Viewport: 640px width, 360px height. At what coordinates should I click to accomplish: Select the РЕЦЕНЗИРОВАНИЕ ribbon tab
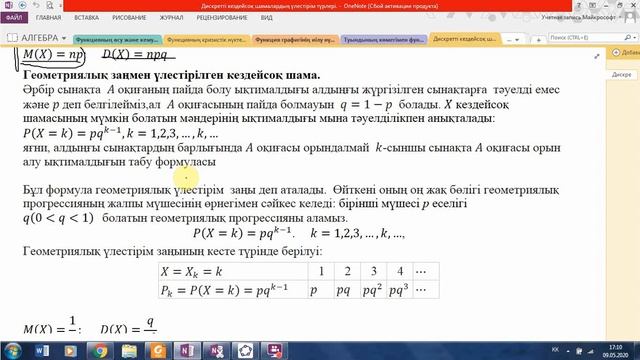point(222,18)
